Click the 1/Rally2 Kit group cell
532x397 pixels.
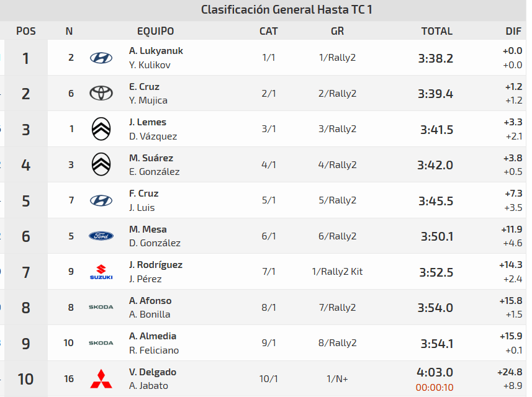coord(337,272)
